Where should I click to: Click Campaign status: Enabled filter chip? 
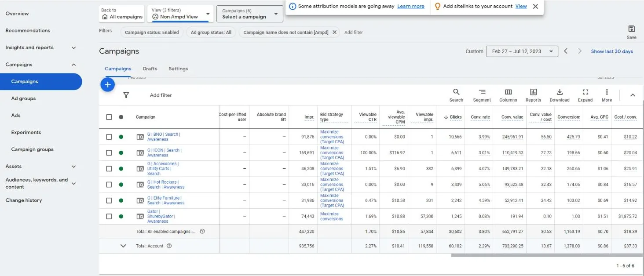point(152,32)
